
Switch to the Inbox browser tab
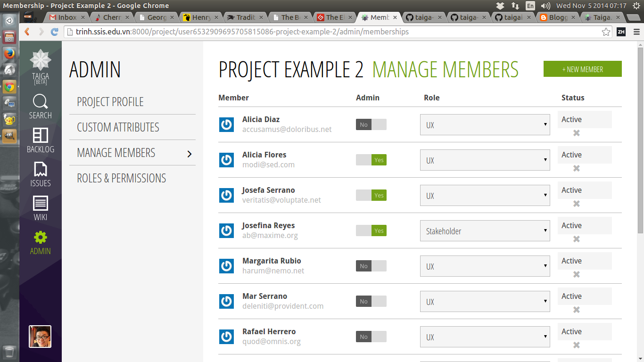point(66,17)
